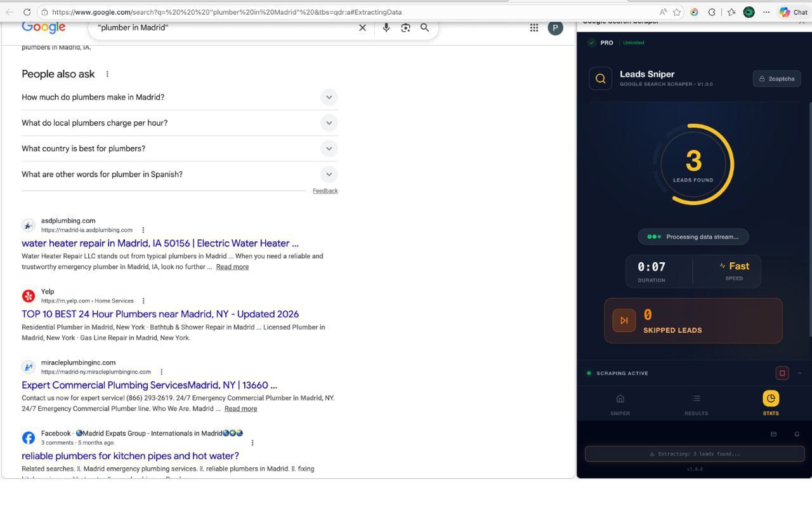
Task: Click the "Unlimited" plan label
Action: (634, 43)
